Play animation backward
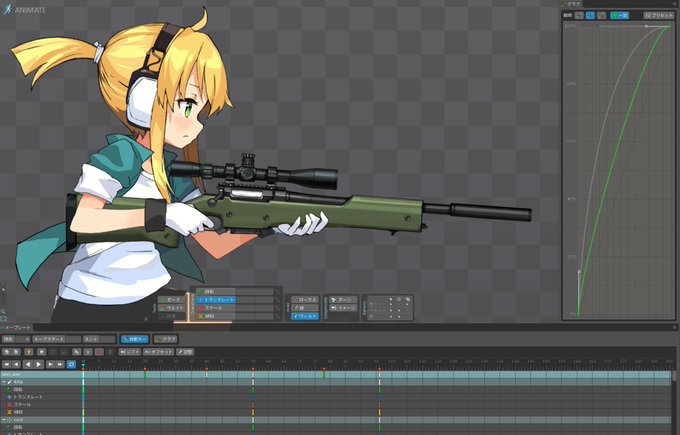This screenshot has width=680, height=435. (x=28, y=365)
